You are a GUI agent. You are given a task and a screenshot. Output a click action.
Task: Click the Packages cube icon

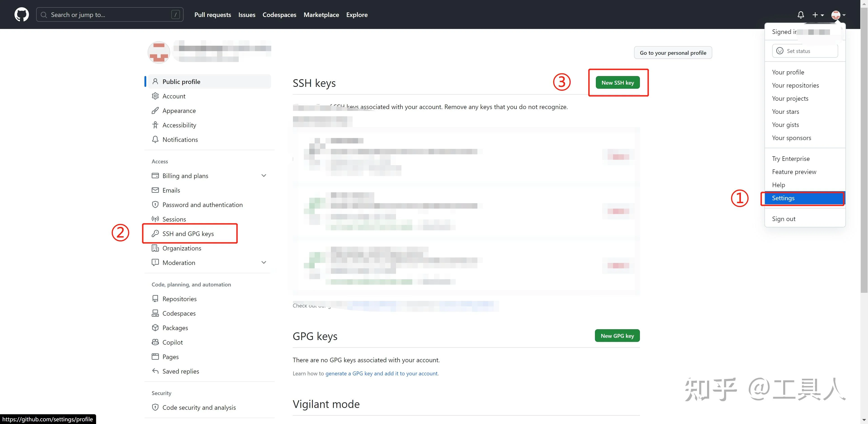155,328
